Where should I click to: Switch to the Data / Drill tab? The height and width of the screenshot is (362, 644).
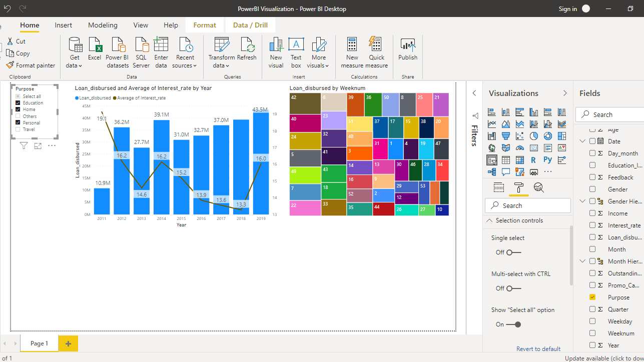click(x=250, y=25)
